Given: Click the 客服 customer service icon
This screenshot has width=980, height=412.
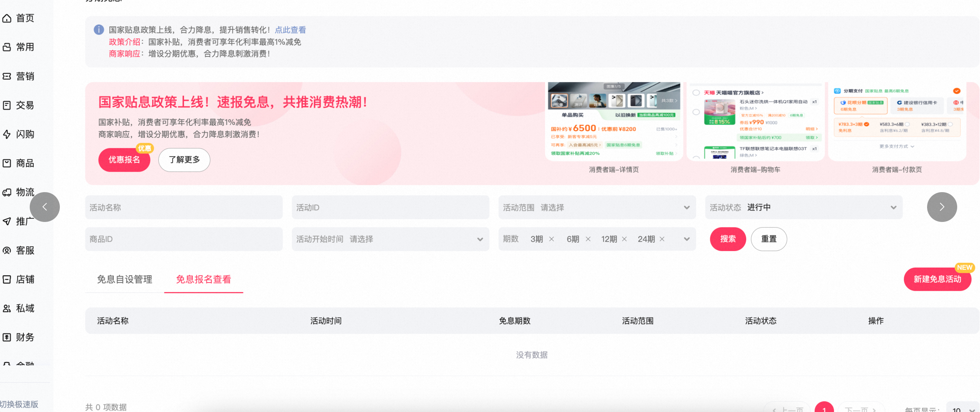Looking at the screenshot, I should click(x=7, y=250).
